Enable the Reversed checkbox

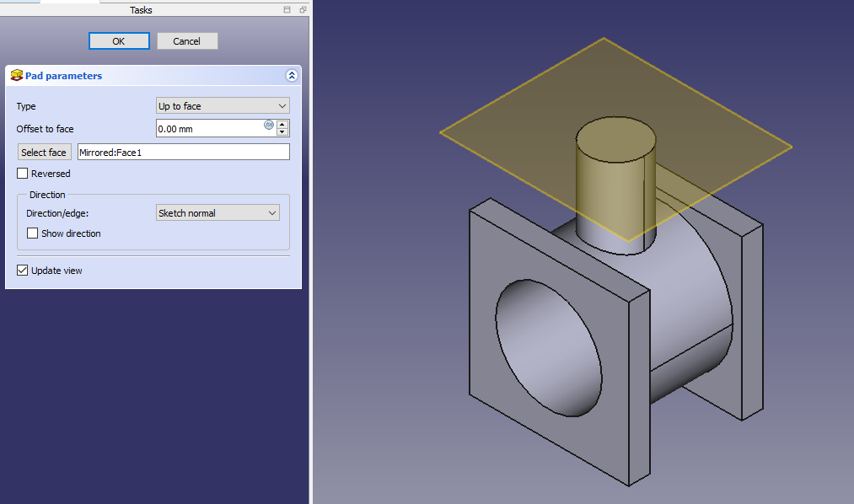coord(23,174)
